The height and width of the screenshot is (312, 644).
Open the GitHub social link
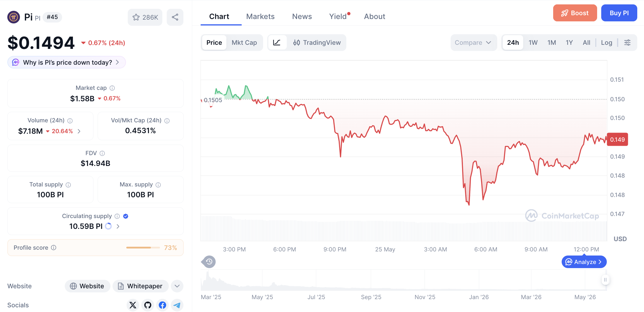148,305
